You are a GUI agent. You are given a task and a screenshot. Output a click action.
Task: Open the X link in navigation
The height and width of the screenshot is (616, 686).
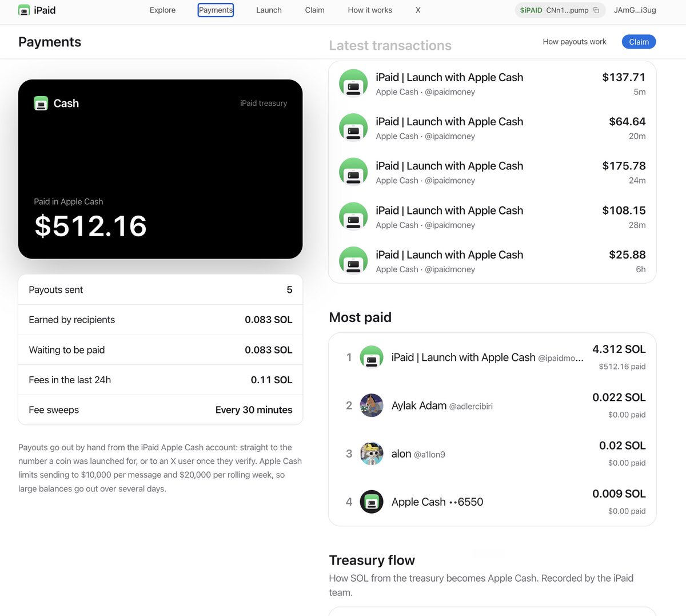[x=418, y=10]
